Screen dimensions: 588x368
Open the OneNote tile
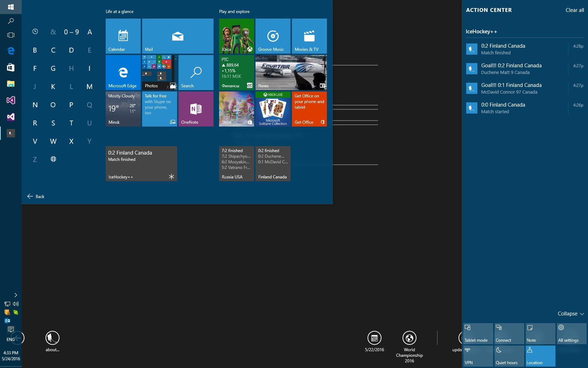pos(196,109)
